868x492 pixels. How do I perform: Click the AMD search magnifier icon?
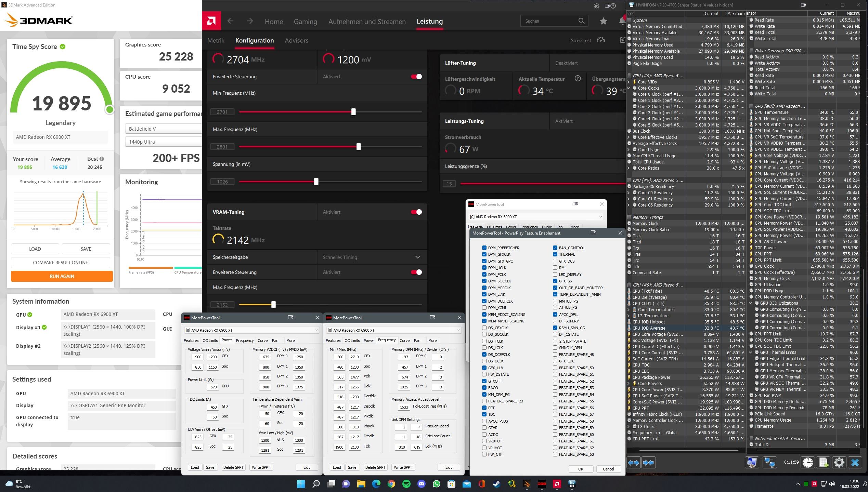581,21
